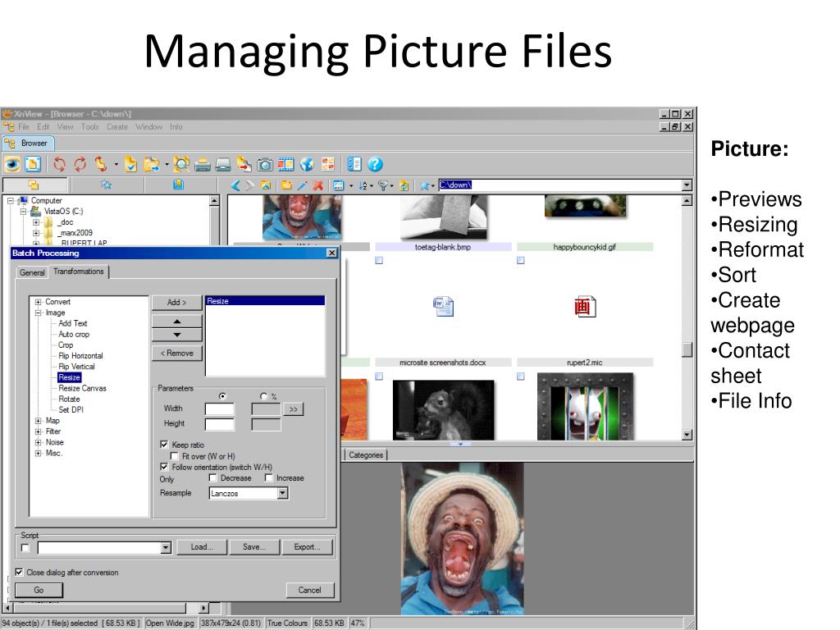Click the rotate clockwise toolbar icon
This screenshot has width=840, height=630.
point(80,164)
